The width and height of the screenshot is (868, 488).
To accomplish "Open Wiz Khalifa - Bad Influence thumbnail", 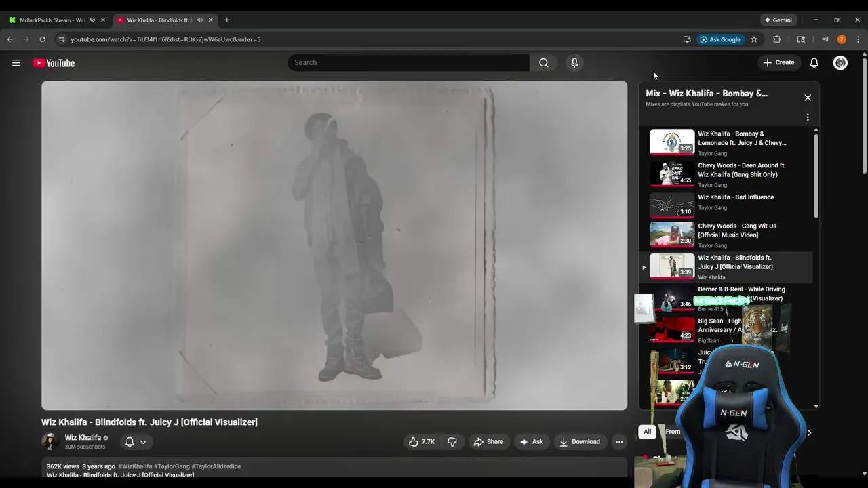I will click(x=672, y=205).
